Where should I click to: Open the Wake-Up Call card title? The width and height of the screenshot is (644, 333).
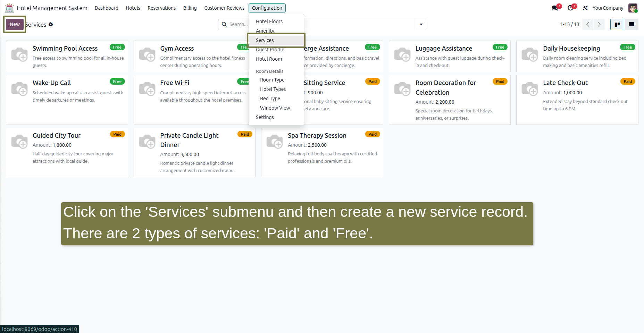(52, 83)
